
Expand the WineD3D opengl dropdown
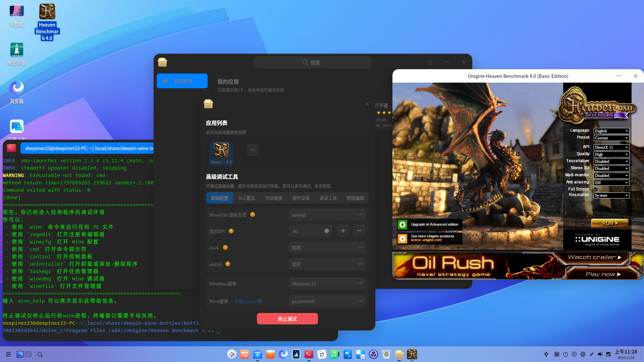click(327, 215)
